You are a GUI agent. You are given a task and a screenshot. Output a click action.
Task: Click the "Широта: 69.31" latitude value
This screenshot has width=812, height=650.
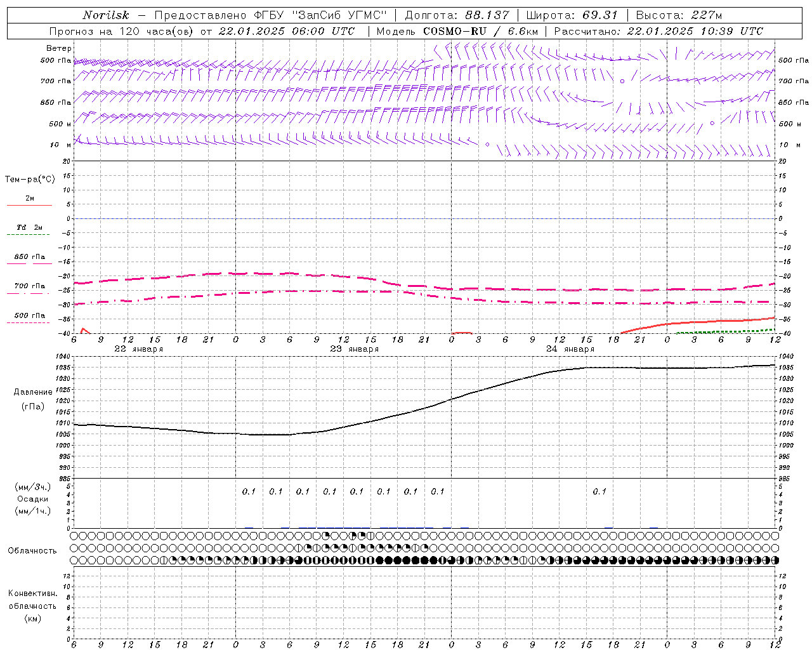pos(572,15)
